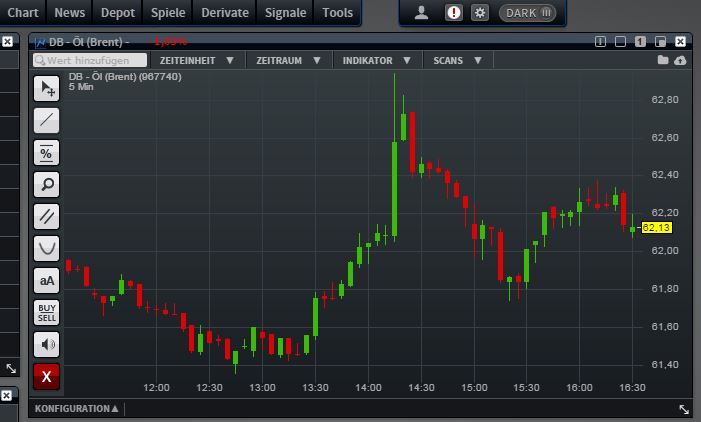This screenshot has width=701, height=422.
Task: Click the Wert hinzufügen search field
Action: 90,60
